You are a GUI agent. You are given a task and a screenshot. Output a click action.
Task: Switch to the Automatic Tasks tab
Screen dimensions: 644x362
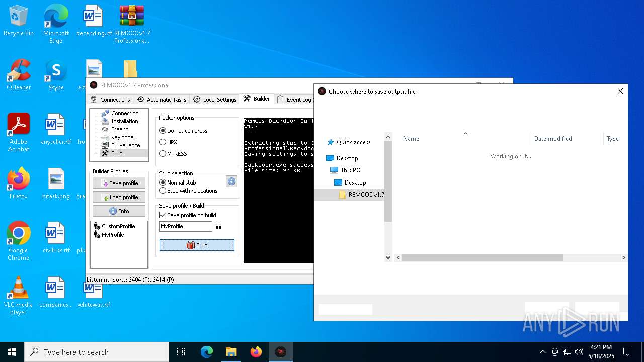pyautogui.click(x=162, y=99)
